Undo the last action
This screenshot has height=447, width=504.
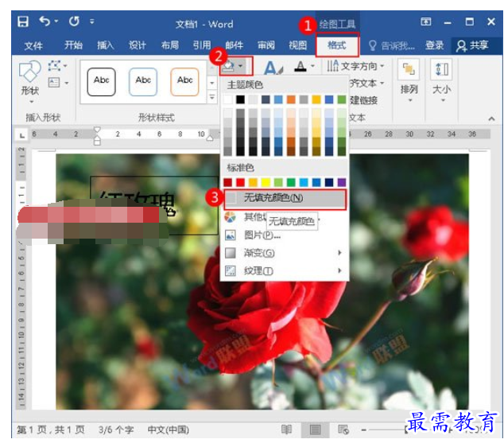pyautogui.click(x=45, y=21)
